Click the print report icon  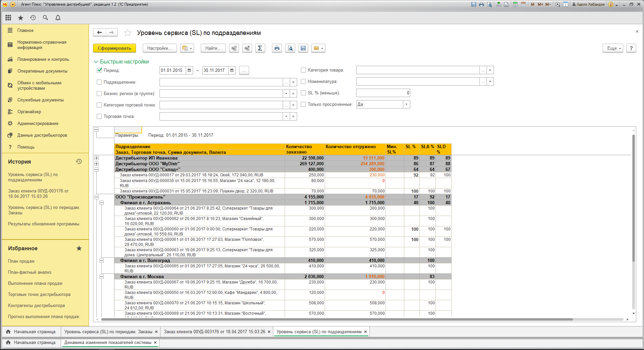tap(277, 48)
